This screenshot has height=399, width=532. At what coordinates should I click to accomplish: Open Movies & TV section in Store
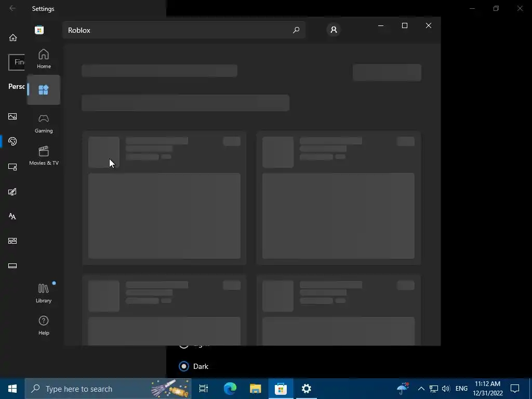[44, 155]
